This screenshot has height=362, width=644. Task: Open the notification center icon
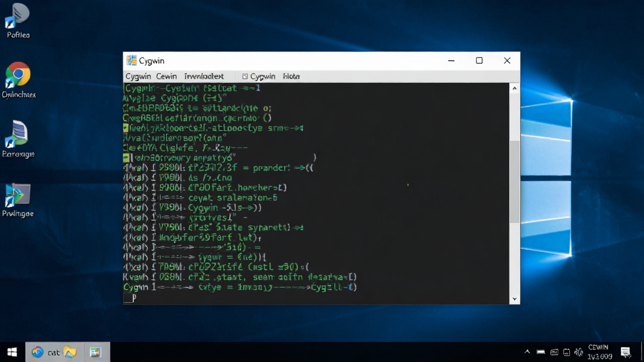pos(626,352)
